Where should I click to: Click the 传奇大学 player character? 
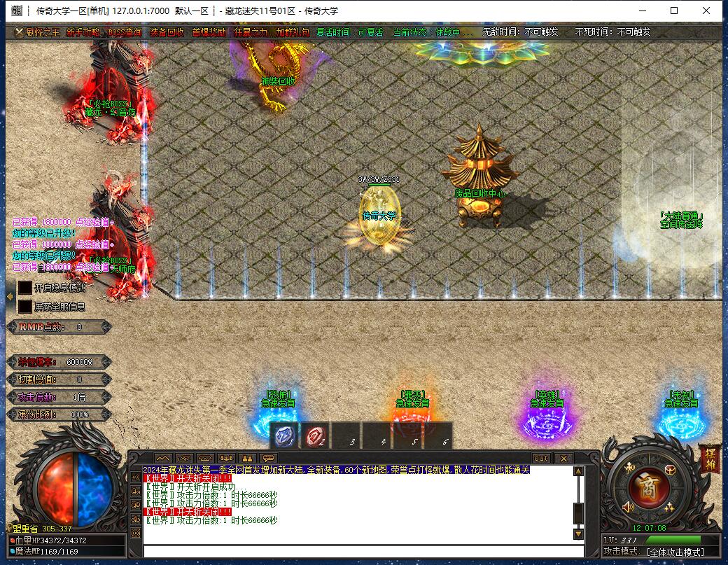pos(380,216)
